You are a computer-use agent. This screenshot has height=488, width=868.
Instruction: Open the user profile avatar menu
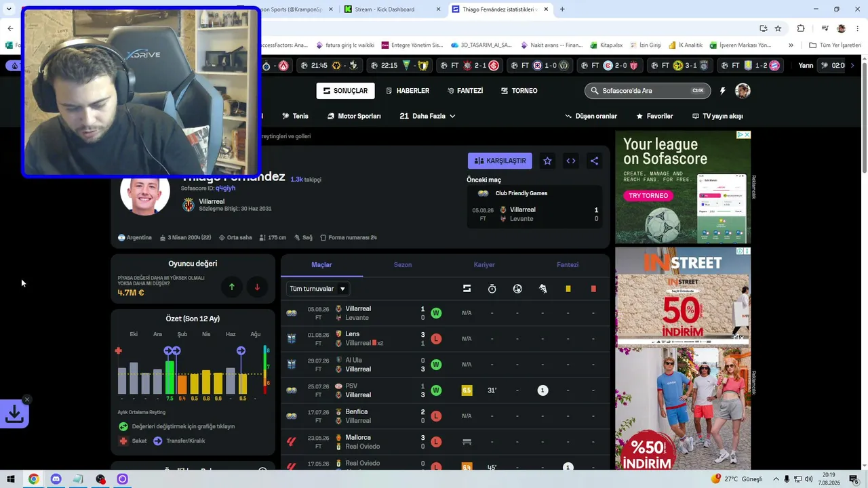(743, 91)
